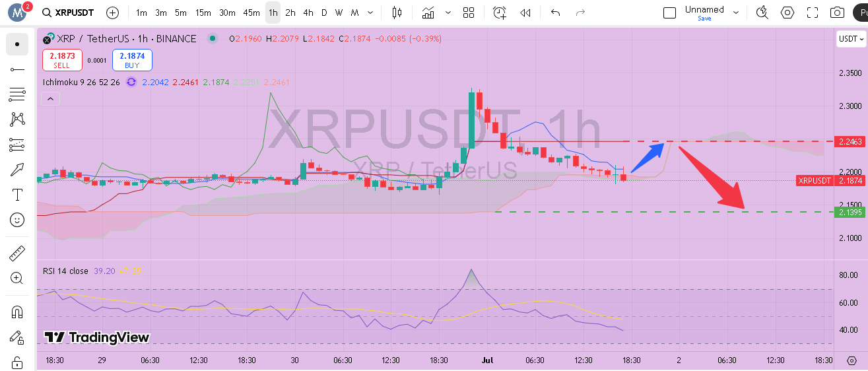868x371 pixels.
Task: Select the cursor dot tool
Action: (x=17, y=44)
